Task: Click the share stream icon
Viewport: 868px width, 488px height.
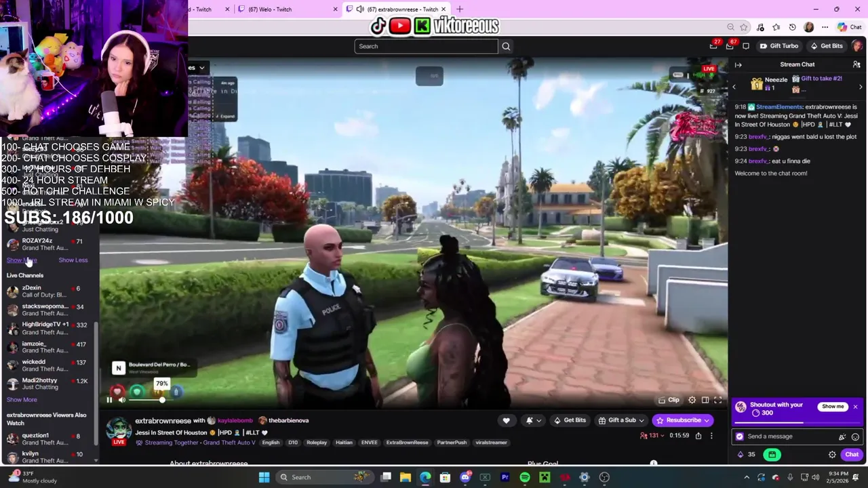Action: pyautogui.click(x=698, y=435)
